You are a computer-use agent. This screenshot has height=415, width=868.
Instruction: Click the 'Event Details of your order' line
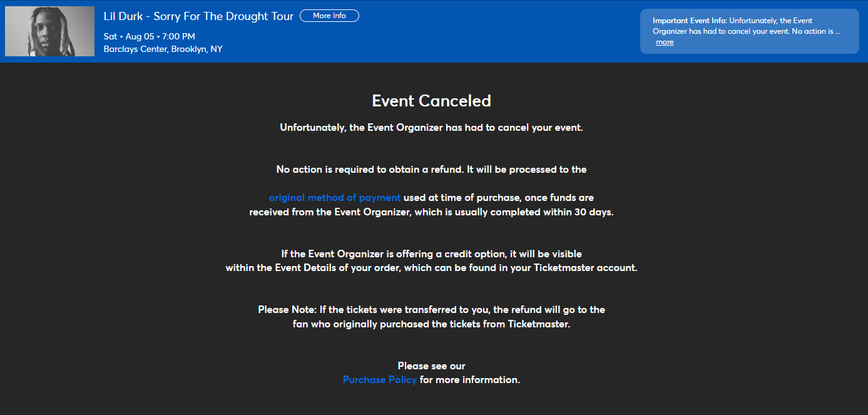click(x=432, y=268)
